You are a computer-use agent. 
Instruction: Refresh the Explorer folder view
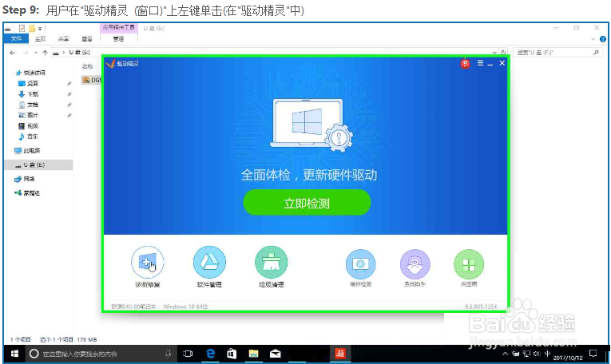point(503,53)
